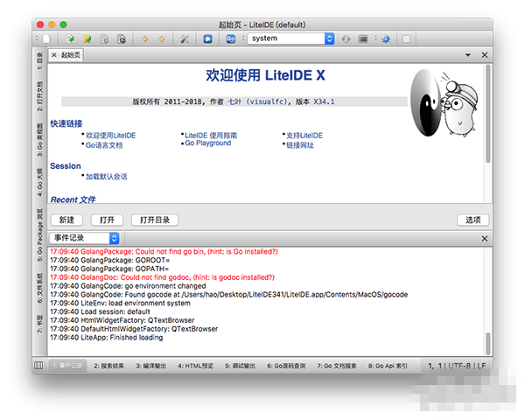This screenshot has height=420, width=525.
Task: Switch to 5: 调试输出 output tab
Action: pyautogui.click(x=240, y=366)
